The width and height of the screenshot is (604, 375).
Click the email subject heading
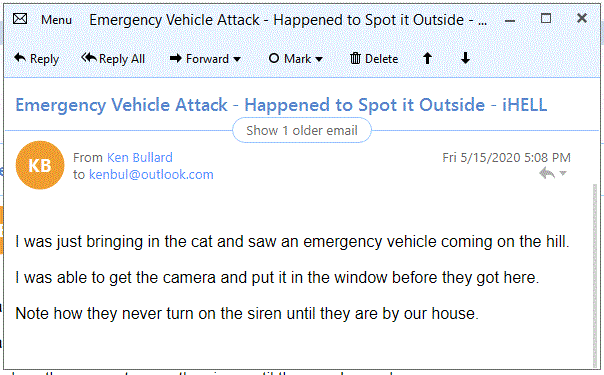pyautogui.click(x=281, y=105)
